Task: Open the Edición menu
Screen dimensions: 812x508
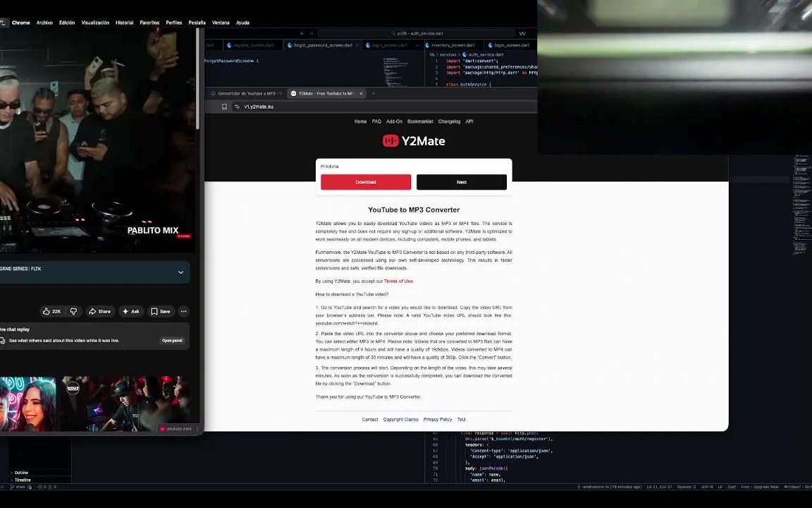Action: pyautogui.click(x=67, y=23)
